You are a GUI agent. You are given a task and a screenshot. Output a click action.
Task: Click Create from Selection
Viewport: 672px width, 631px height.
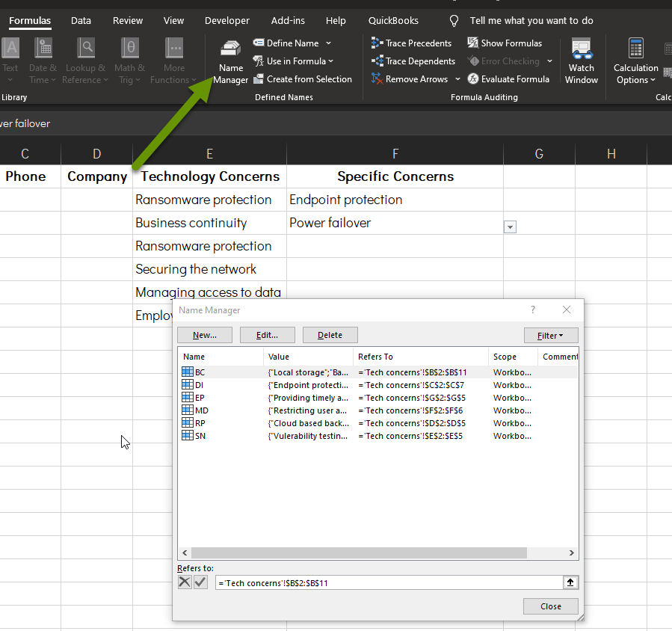click(303, 79)
